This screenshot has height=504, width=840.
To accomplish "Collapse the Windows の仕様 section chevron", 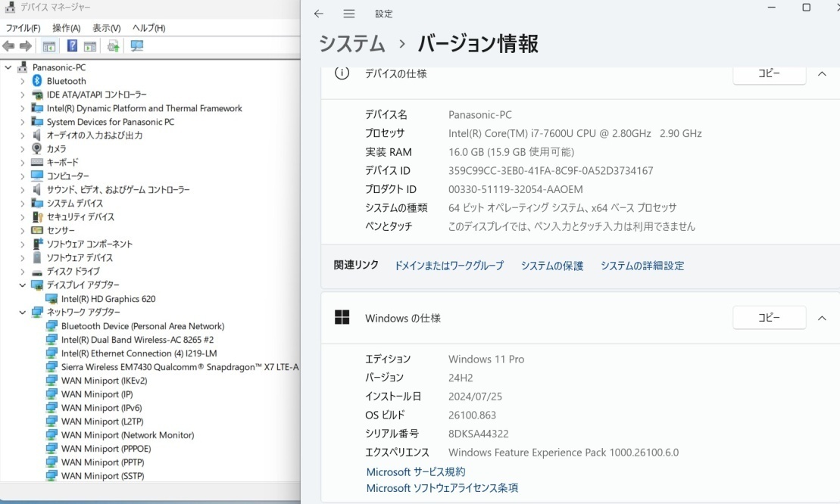I will tap(822, 319).
